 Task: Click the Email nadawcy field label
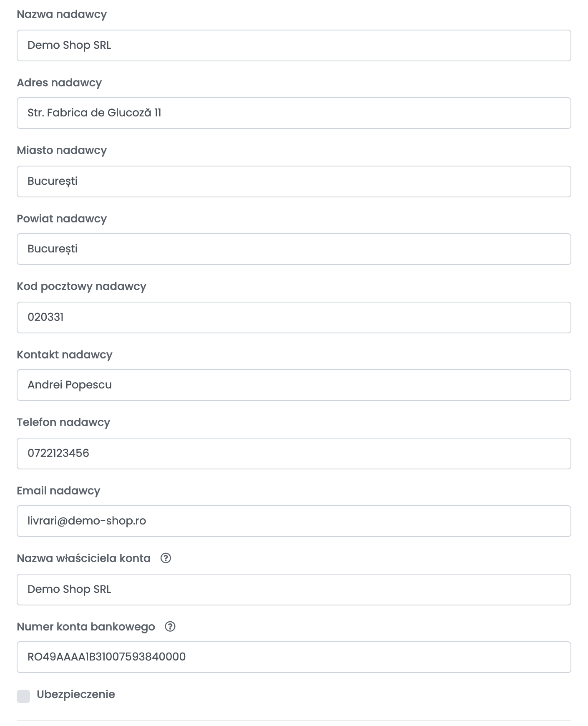(58, 491)
